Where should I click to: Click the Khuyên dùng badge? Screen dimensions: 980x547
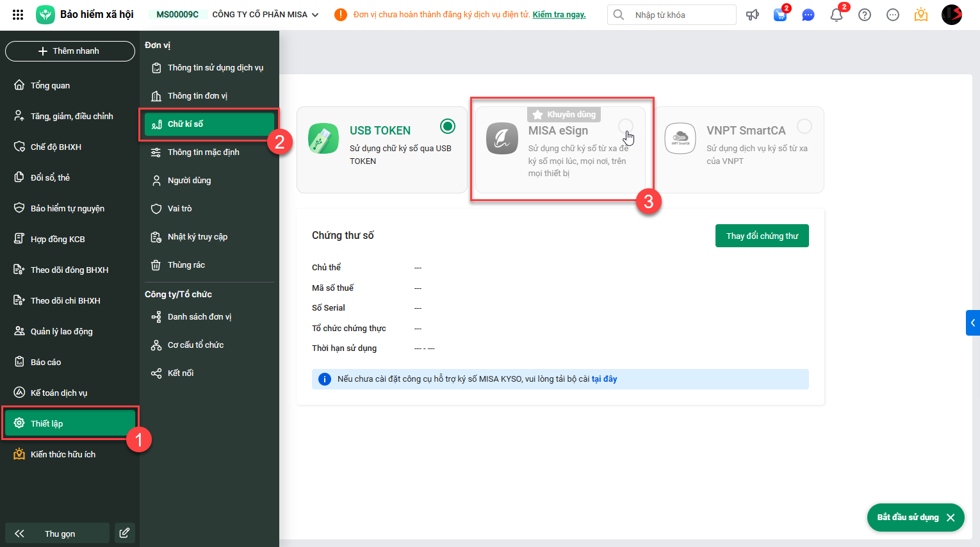(x=564, y=115)
